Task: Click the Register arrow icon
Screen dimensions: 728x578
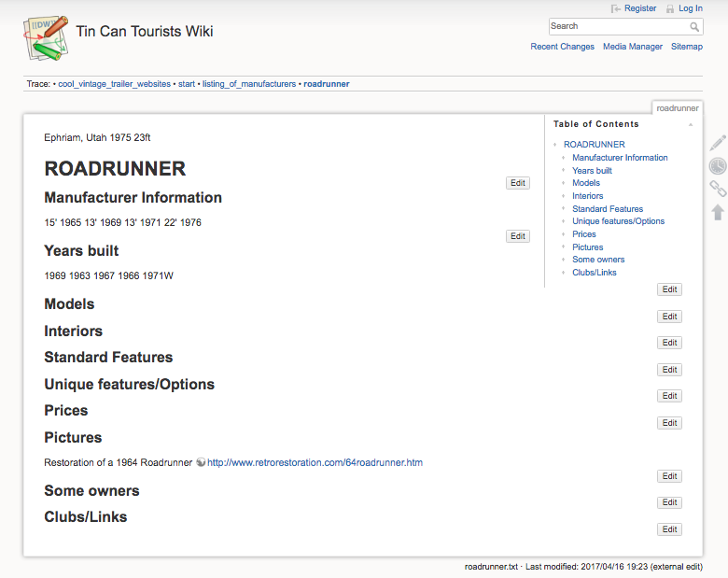Action: [616, 8]
